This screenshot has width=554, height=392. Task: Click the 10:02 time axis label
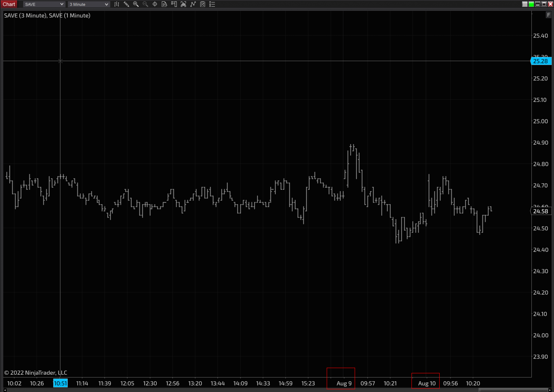(14, 383)
